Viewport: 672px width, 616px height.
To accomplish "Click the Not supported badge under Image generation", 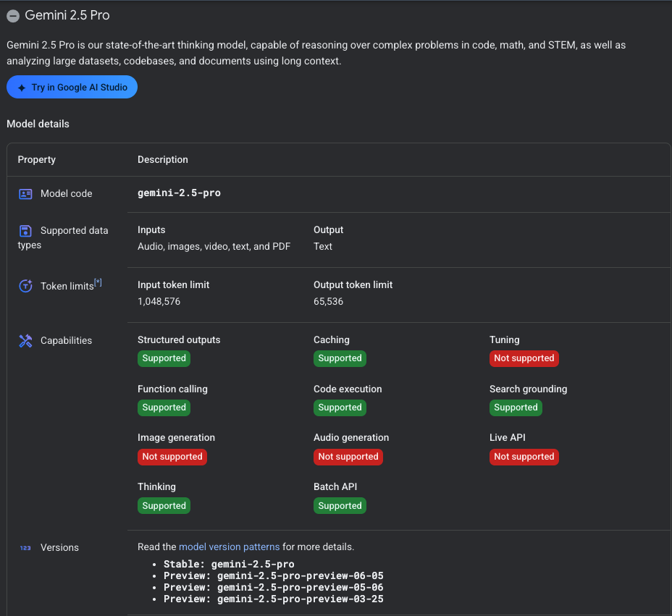I will (172, 457).
